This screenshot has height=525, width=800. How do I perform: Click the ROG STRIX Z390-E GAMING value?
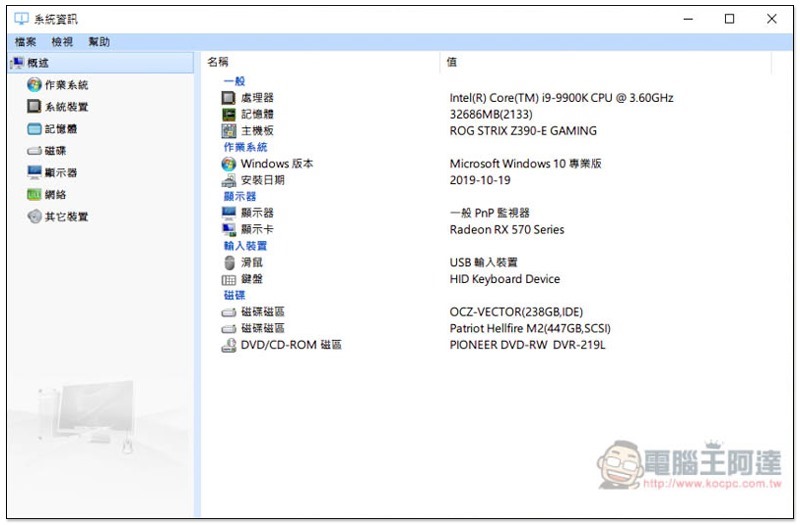pos(523,131)
